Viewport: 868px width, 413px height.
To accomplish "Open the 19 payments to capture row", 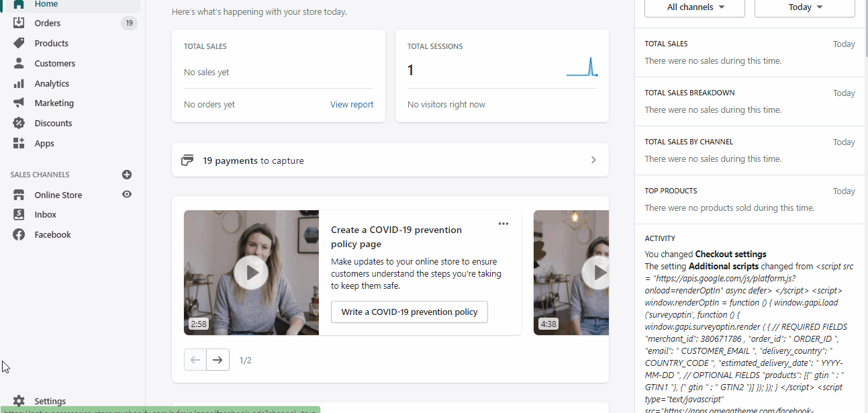I will coord(390,160).
